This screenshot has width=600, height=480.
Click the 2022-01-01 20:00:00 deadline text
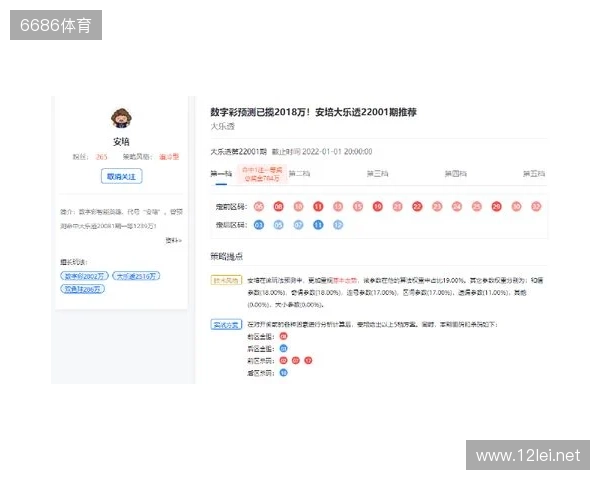click(337, 152)
